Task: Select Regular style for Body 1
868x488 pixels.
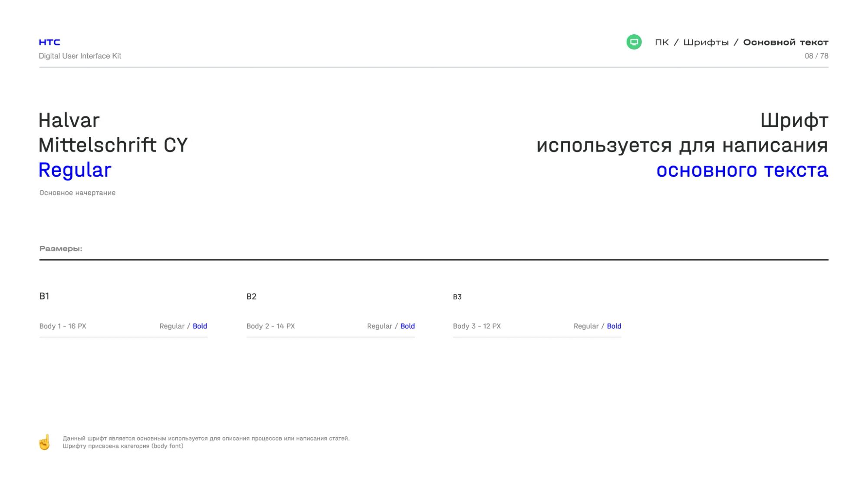Action: (x=172, y=326)
